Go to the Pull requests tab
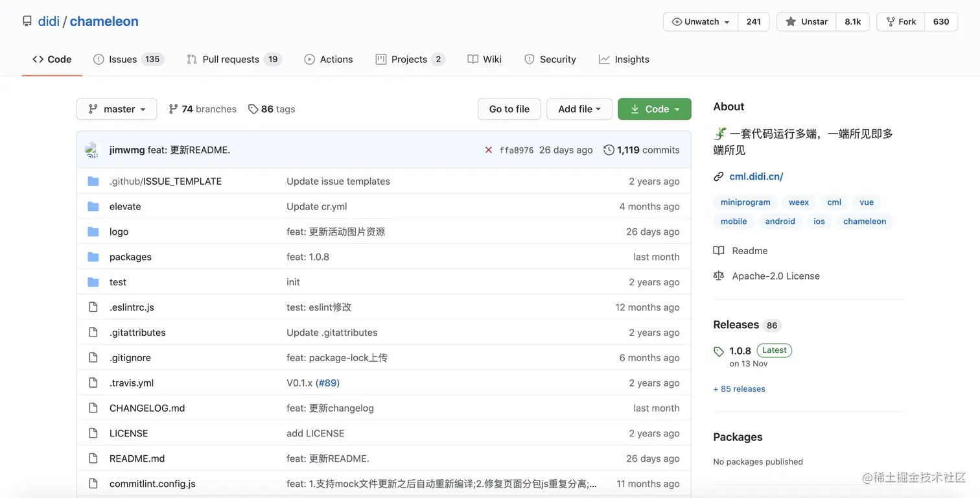The height and width of the screenshot is (498, 980). [x=234, y=59]
